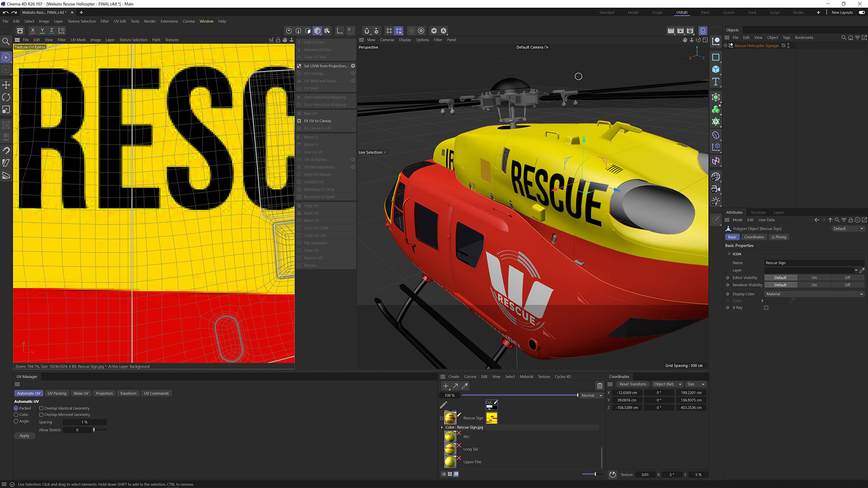The height and width of the screenshot is (488, 868).
Task: Check Overlap Mirrored Geometry
Action: 41,415
